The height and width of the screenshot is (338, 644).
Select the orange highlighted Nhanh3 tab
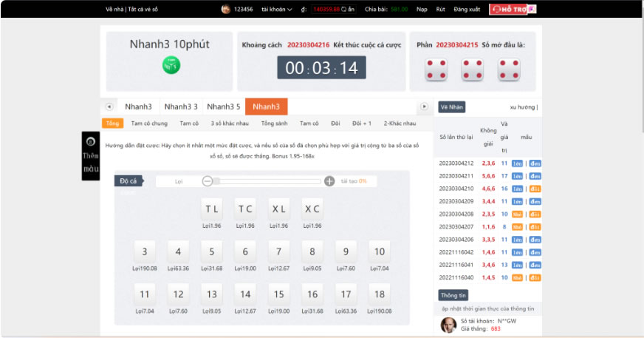tap(266, 107)
